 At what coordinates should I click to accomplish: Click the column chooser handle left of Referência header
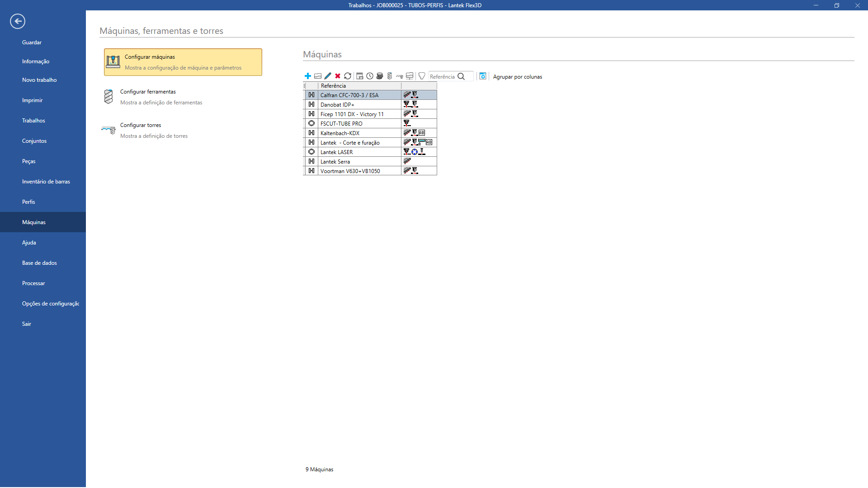point(304,86)
